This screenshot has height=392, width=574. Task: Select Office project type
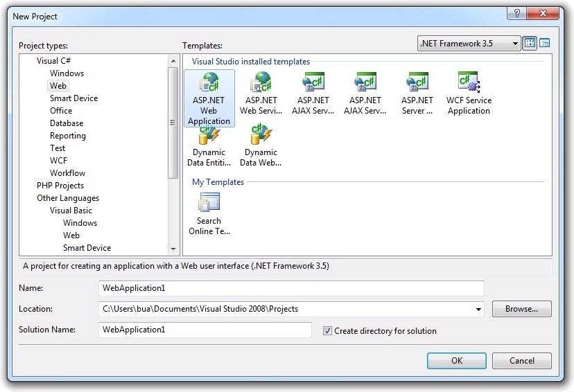(x=61, y=110)
